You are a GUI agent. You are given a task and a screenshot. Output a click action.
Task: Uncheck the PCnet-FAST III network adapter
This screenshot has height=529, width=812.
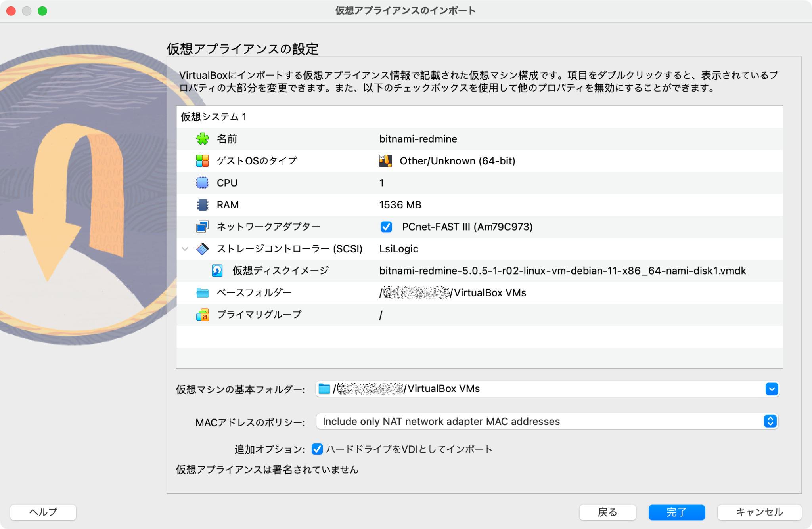[x=386, y=227]
